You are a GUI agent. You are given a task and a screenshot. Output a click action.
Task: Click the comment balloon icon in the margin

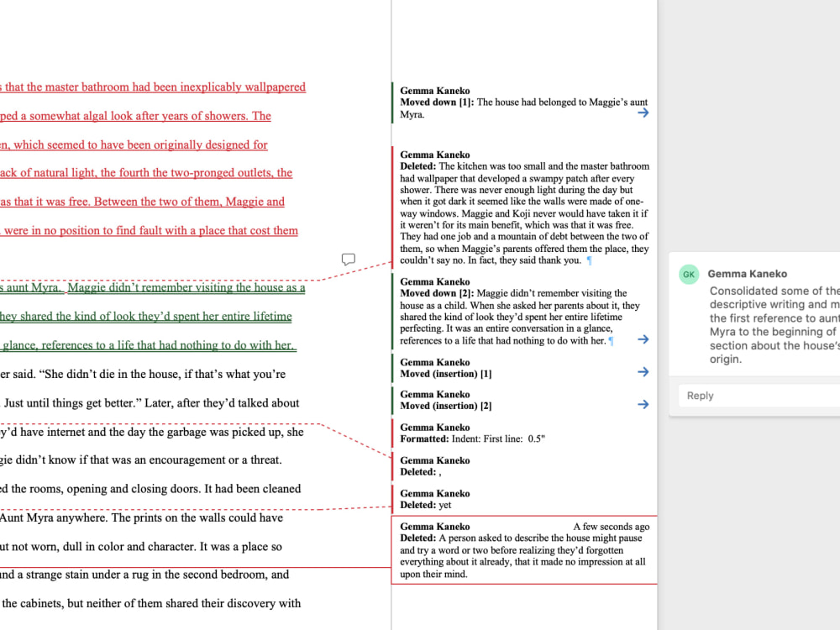click(x=348, y=259)
